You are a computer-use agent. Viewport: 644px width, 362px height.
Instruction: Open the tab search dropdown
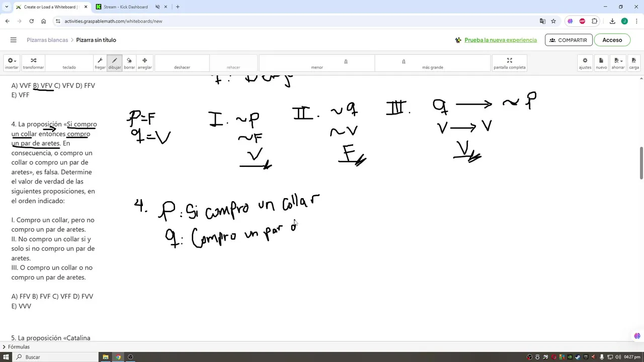7,7
